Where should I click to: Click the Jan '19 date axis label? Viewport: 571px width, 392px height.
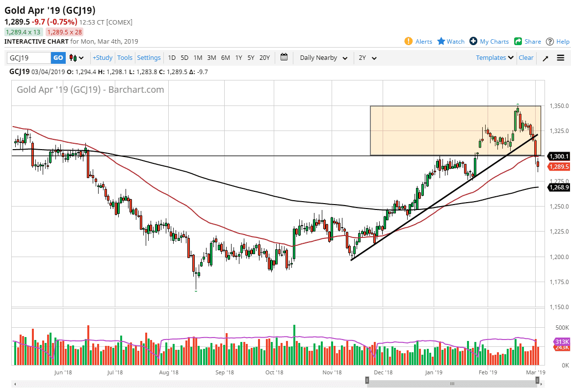click(x=434, y=372)
